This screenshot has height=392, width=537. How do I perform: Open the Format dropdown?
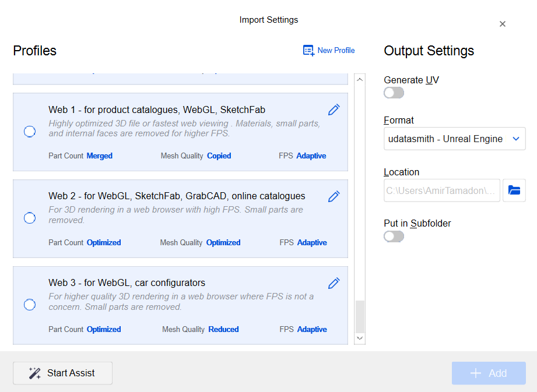click(454, 139)
